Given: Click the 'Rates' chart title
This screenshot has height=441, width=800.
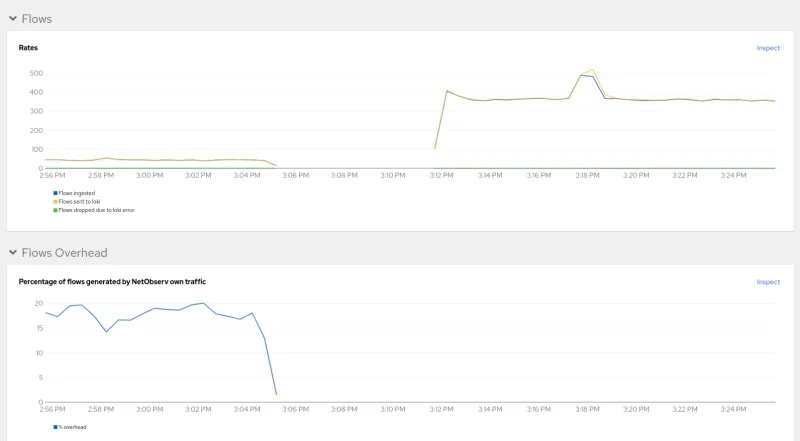Looking at the screenshot, I should [28, 47].
